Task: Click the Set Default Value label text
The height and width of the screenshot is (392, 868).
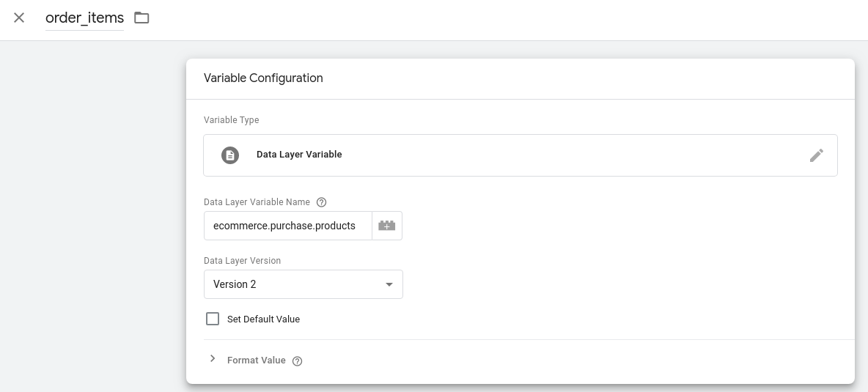Action: pyautogui.click(x=263, y=319)
